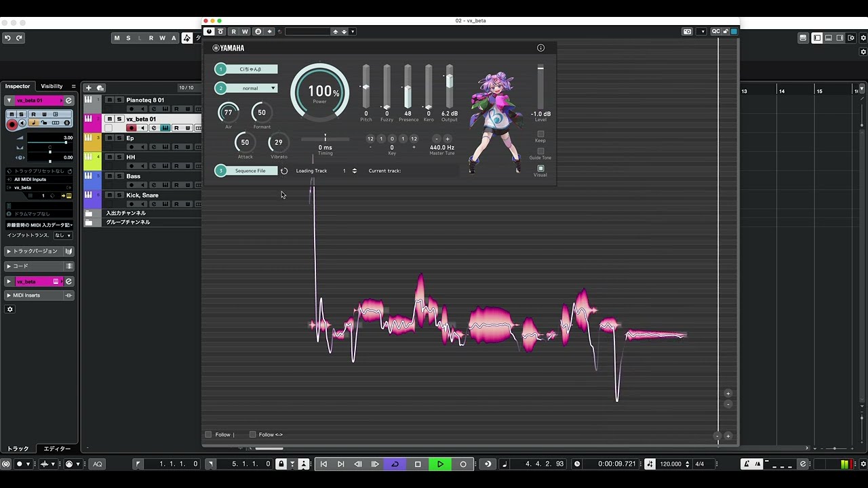The height and width of the screenshot is (488, 868).
Task: Click the Master Tune plus button
Action: click(x=447, y=139)
